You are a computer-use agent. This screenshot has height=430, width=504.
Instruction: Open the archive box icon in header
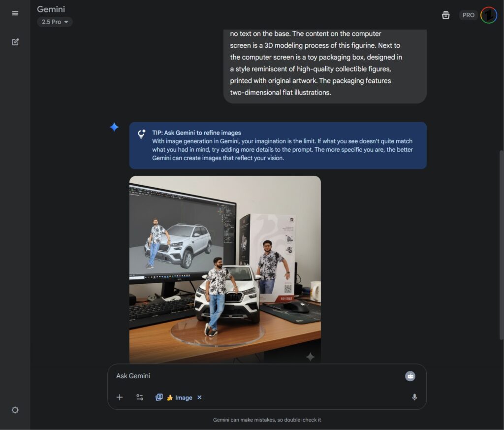445,15
